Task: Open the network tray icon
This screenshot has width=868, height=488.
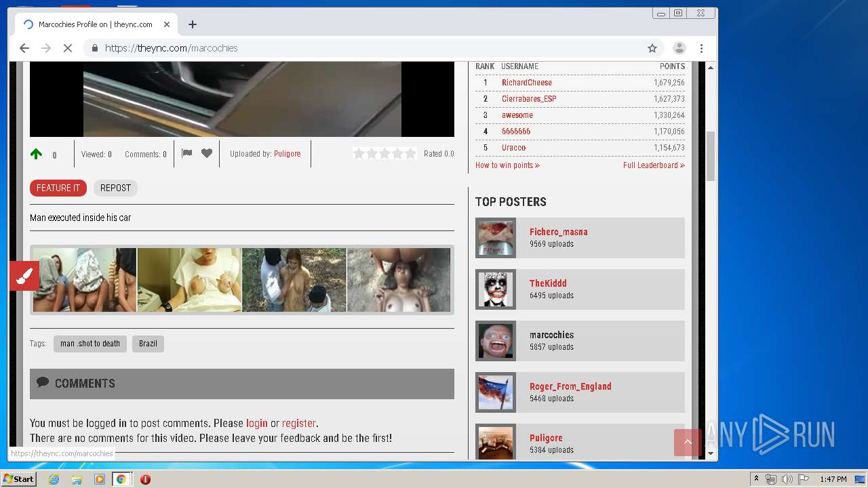Action: click(770, 479)
